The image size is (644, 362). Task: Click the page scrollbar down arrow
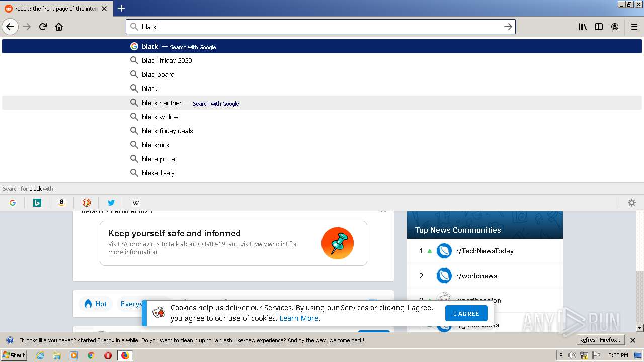tap(640, 328)
